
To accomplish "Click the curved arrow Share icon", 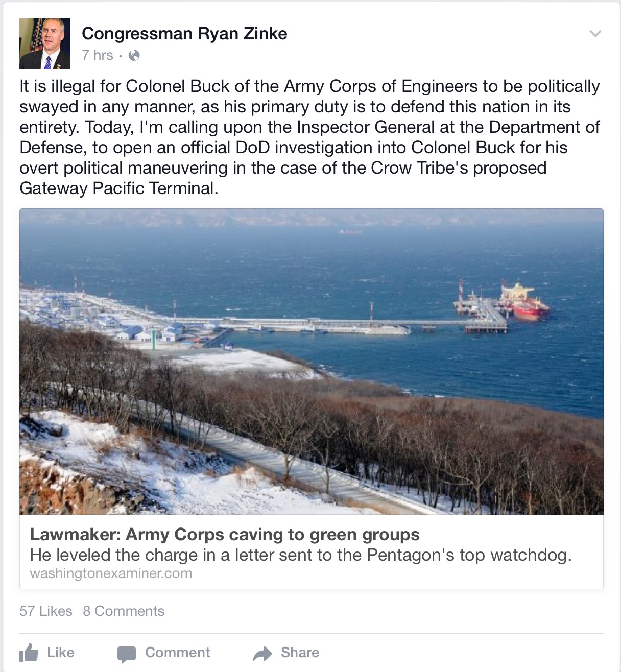I will coord(262,653).
